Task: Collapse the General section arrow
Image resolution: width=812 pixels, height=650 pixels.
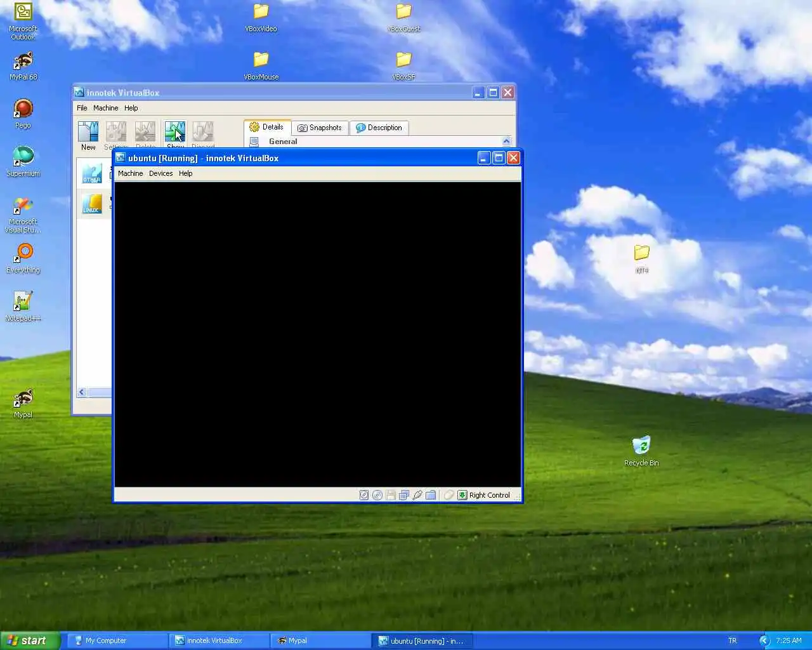Action: pyautogui.click(x=506, y=141)
